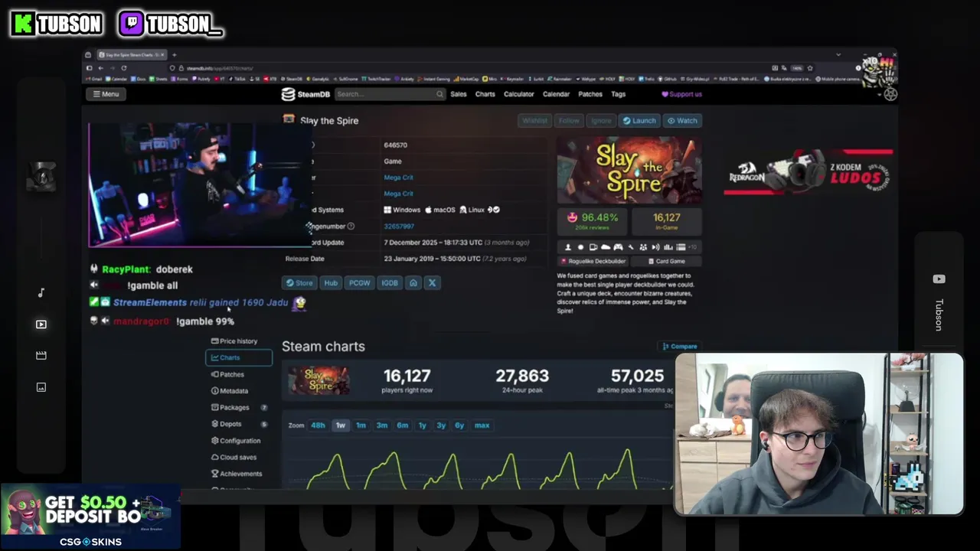This screenshot has height=551, width=980.
Task: Click the changenumber help question icon
Action: (351, 227)
